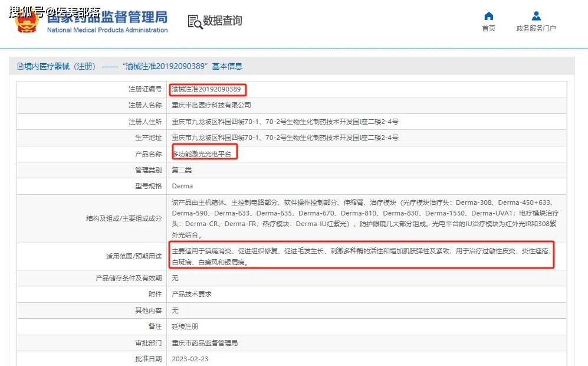Click the 境内医疗器械（注册）基本信息 title

click(x=130, y=67)
